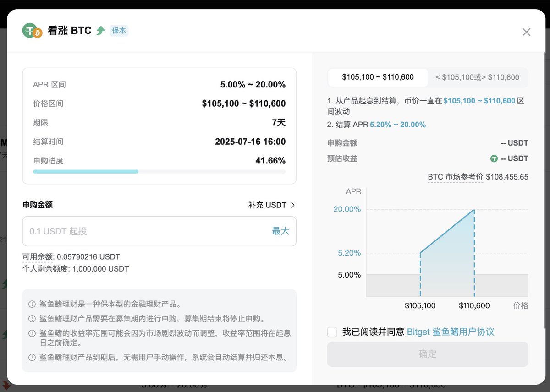Click the 可用余额 label
The image size is (550, 392).
[x=38, y=257]
